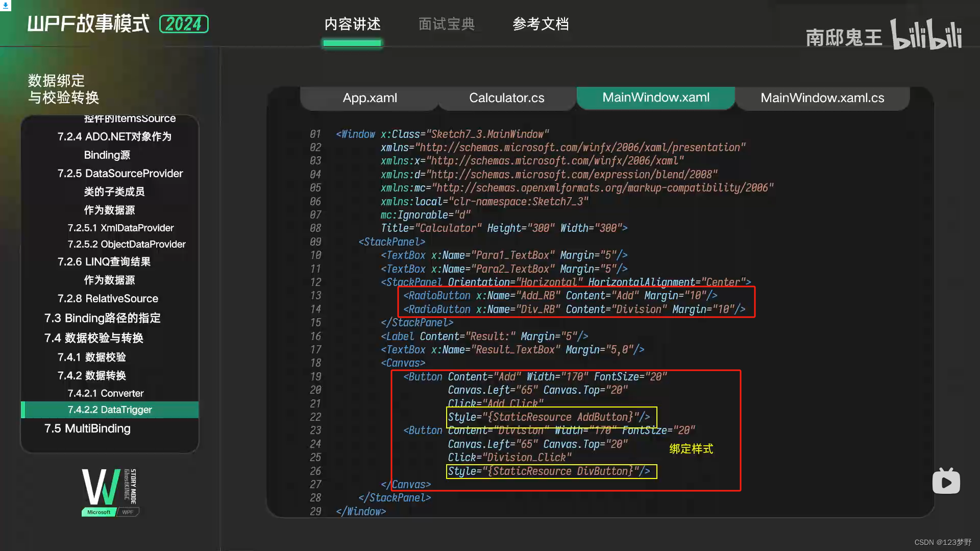This screenshot has height=551, width=980.
Task: Click the CSDN @123梦野 credit
Action: click(x=943, y=542)
